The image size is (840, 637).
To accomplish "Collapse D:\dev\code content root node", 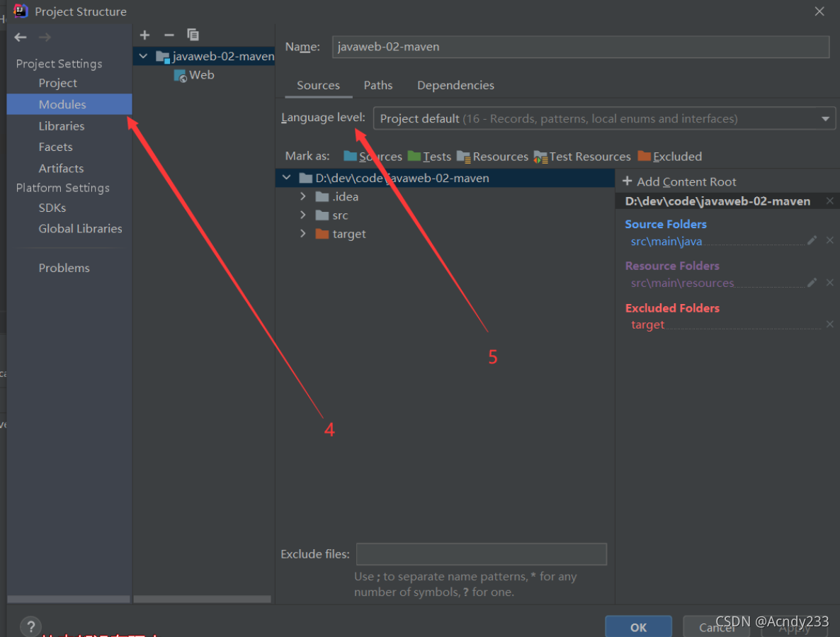I will [287, 177].
